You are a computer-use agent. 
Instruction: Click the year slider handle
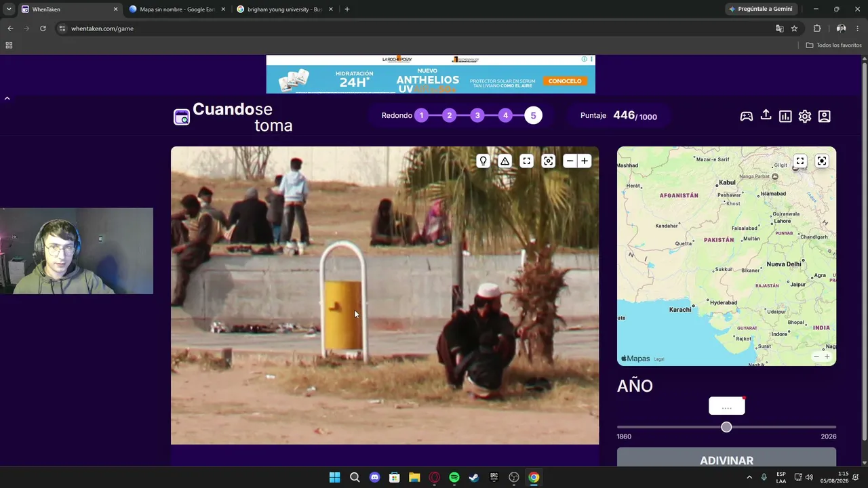726,427
